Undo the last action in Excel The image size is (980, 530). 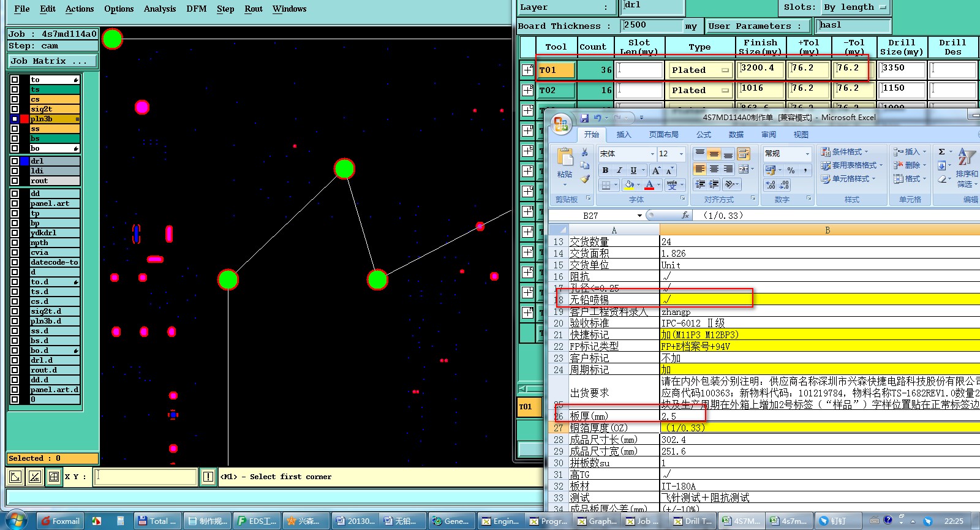[597, 118]
